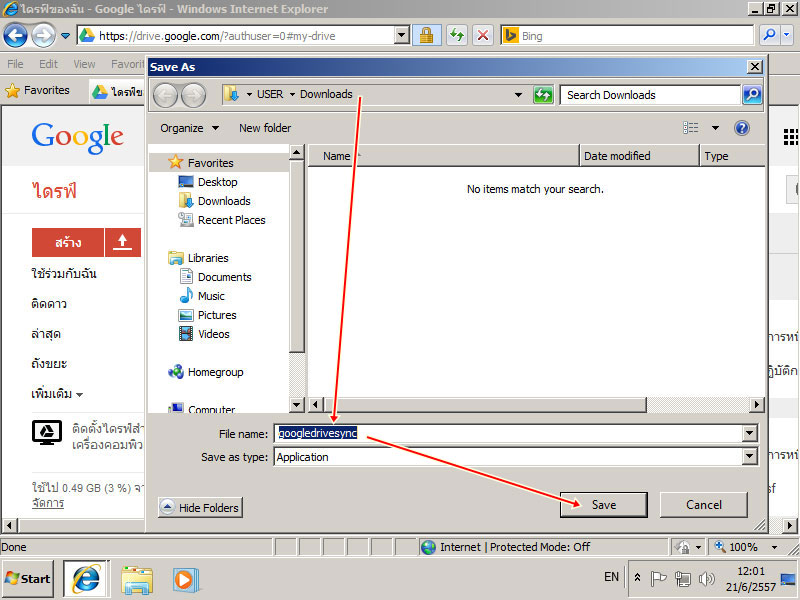Click the browser URL address bar
The width and height of the screenshot is (800, 600).
point(237,36)
